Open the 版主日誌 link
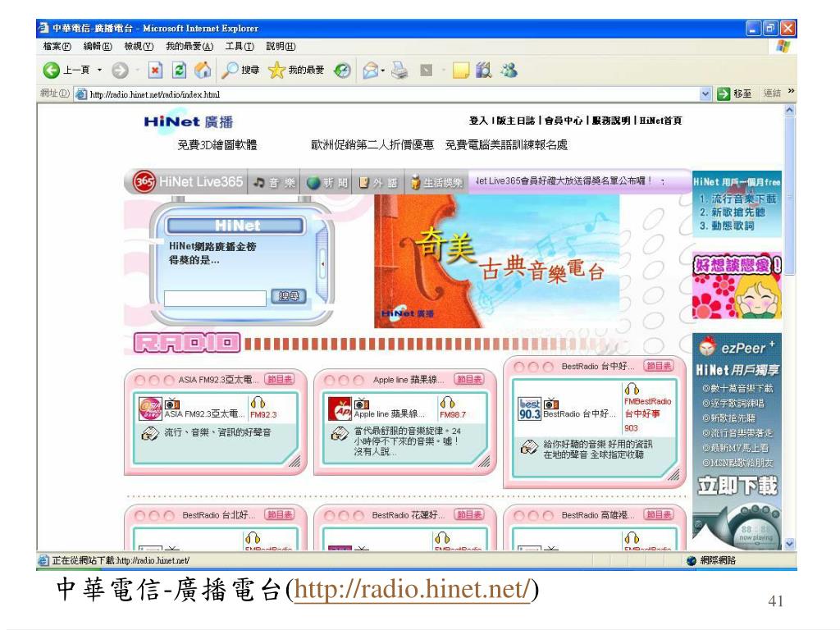Viewport: 840px width, 630px height. (515, 121)
